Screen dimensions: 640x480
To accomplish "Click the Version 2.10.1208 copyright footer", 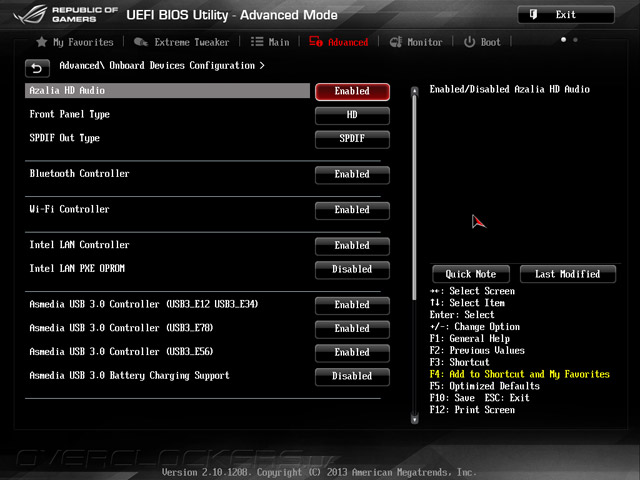I will point(319,472).
